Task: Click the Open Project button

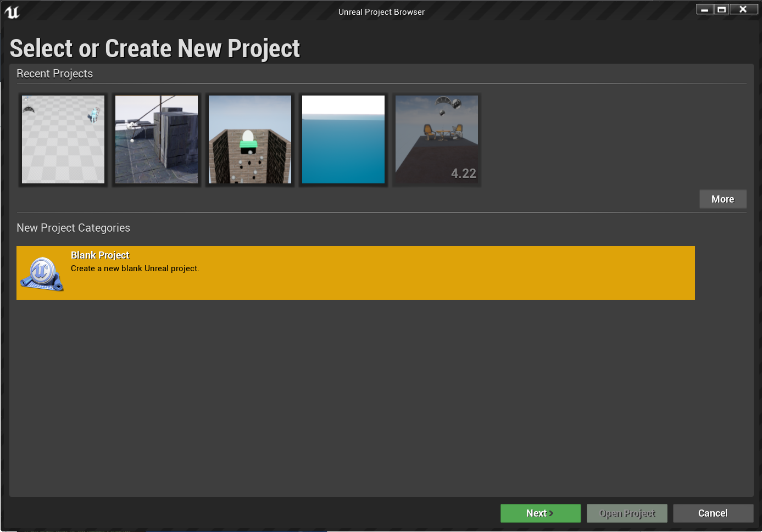Action: [x=627, y=513]
